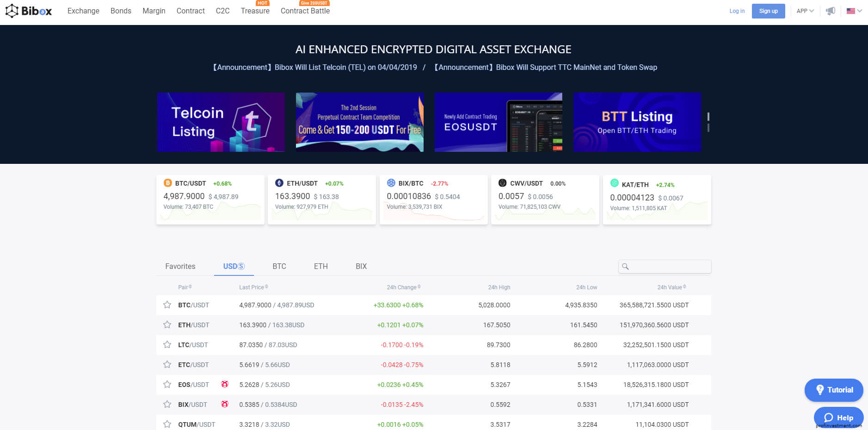This screenshot has height=430, width=868.
Task: Click the banner carousel page indicator
Action: pos(708,122)
